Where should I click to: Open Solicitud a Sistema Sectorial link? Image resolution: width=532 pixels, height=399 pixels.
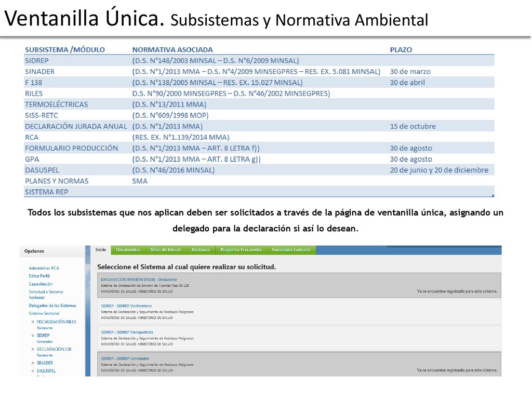[x=46, y=295]
